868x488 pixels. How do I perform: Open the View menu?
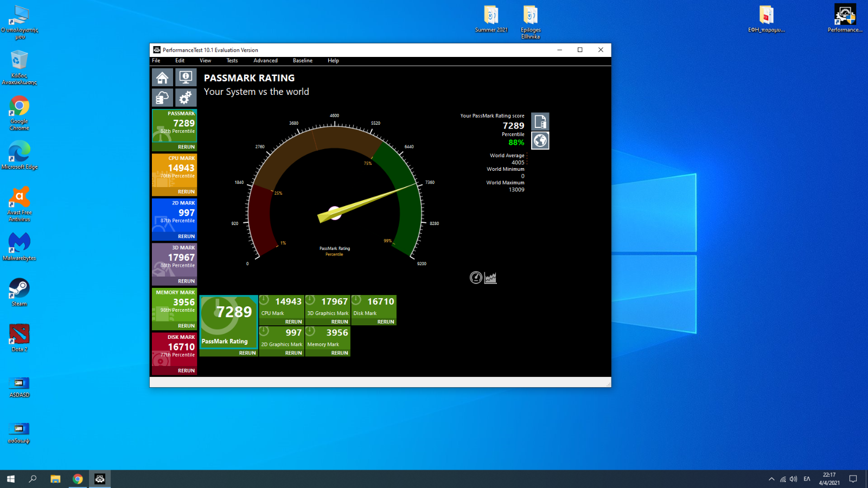click(205, 61)
